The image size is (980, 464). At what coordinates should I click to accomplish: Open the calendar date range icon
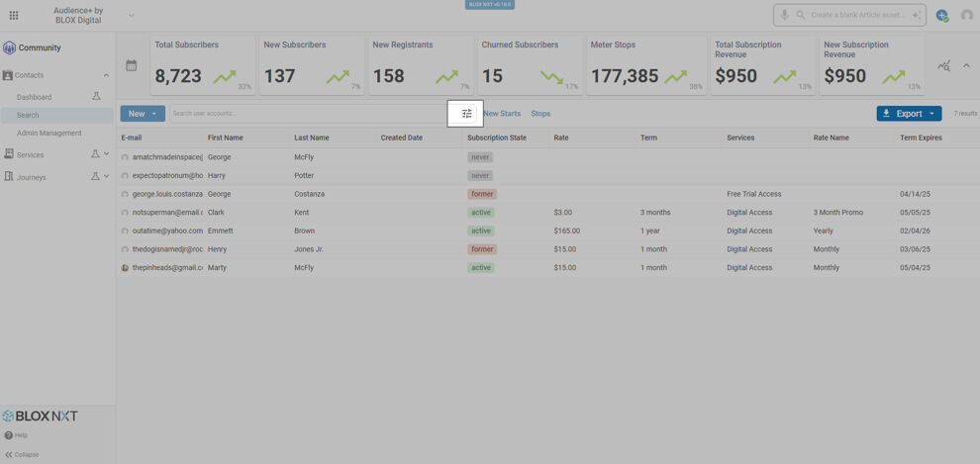[132, 65]
